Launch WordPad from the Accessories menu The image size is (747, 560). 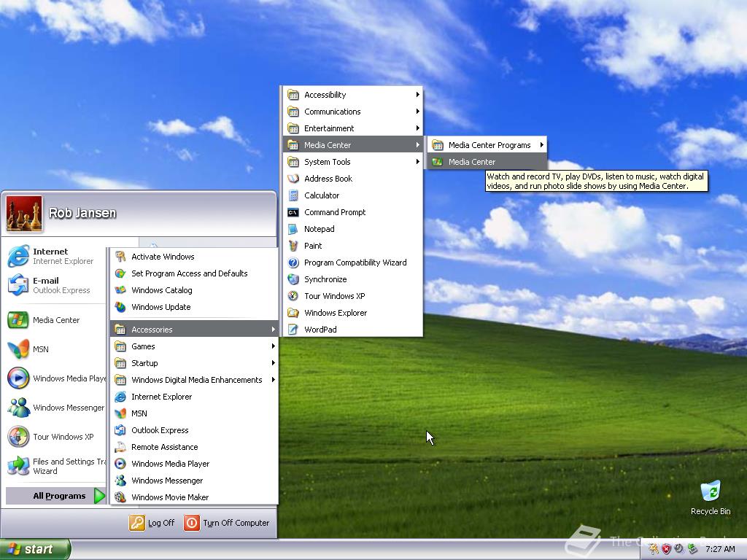(352, 330)
